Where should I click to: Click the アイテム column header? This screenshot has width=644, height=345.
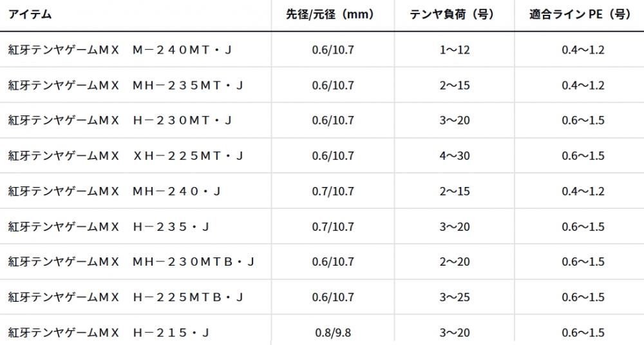click(30, 14)
